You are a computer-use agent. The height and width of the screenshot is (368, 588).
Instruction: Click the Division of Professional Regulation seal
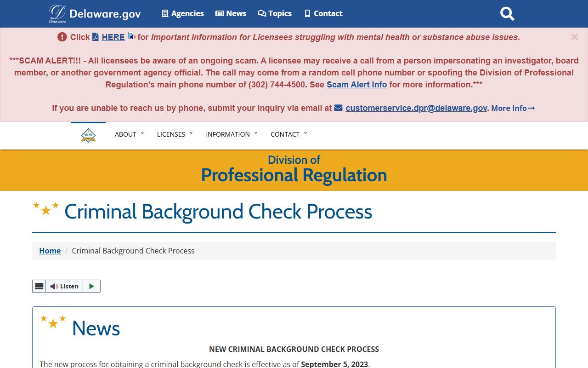point(88,135)
